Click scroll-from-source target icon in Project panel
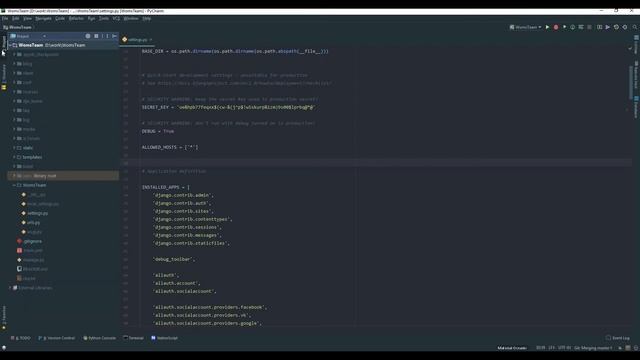Screen dimensions: 640x360 tap(88, 36)
